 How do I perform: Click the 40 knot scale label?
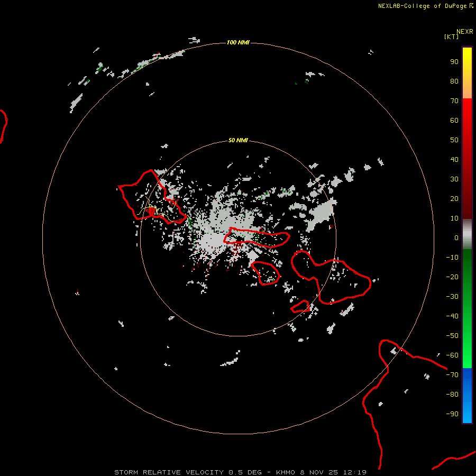point(454,160)
